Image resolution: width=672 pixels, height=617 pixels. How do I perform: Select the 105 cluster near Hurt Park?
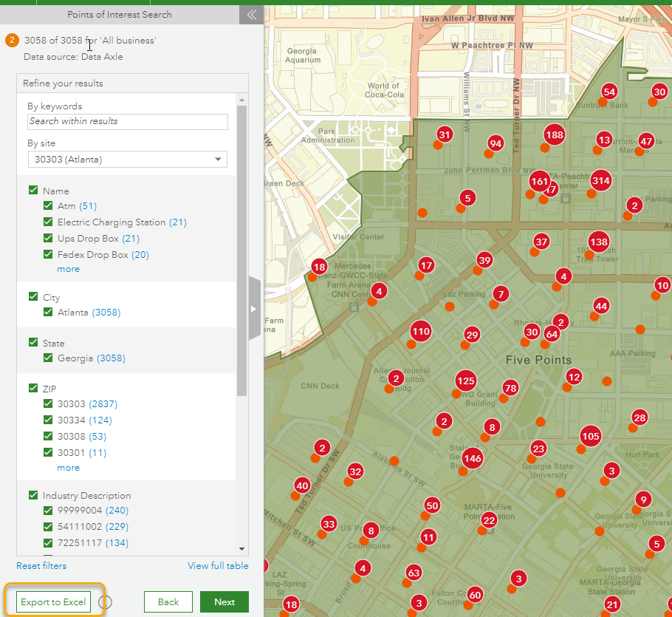point(590,436)
